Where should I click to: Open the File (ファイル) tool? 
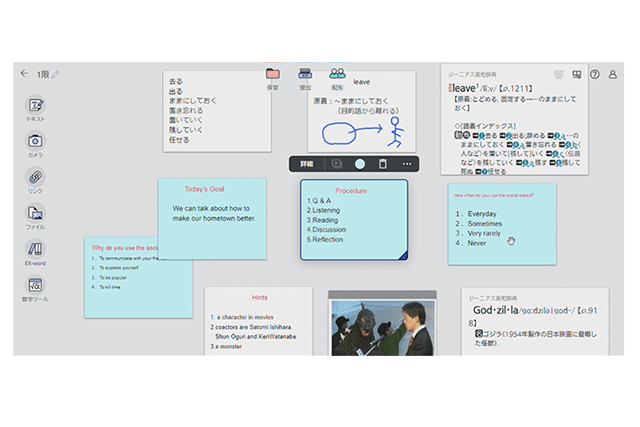click(35, 213)
